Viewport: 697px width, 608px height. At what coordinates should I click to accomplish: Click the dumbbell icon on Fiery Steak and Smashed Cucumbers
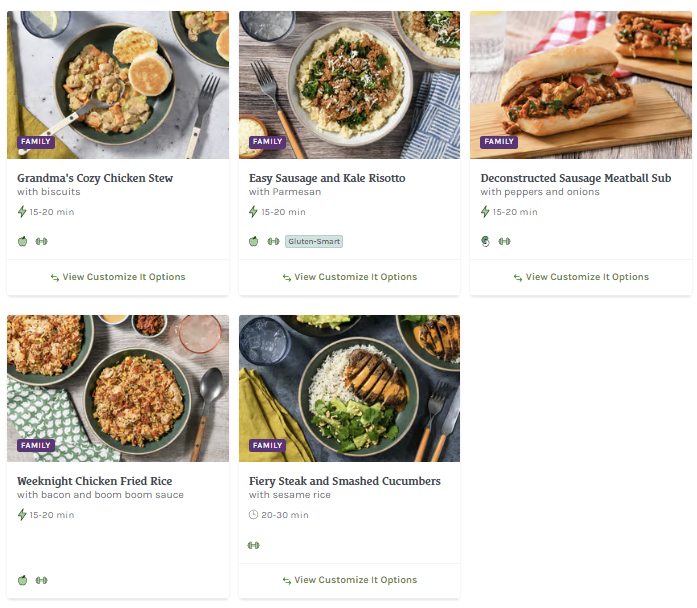pos(254,545)
